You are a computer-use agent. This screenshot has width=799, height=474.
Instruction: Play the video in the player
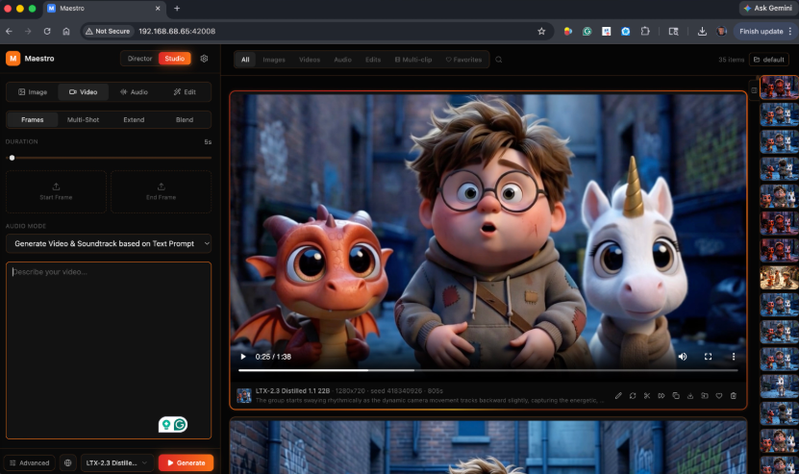click(x=243, y=357)
